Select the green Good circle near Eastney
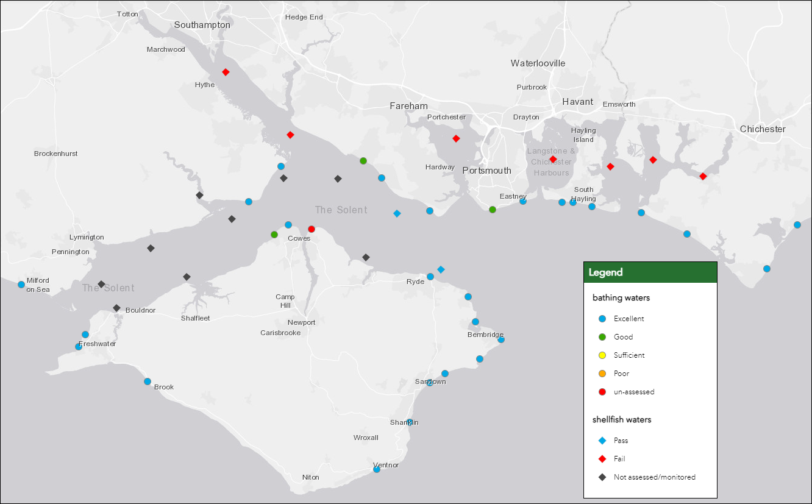 point(493,210)
